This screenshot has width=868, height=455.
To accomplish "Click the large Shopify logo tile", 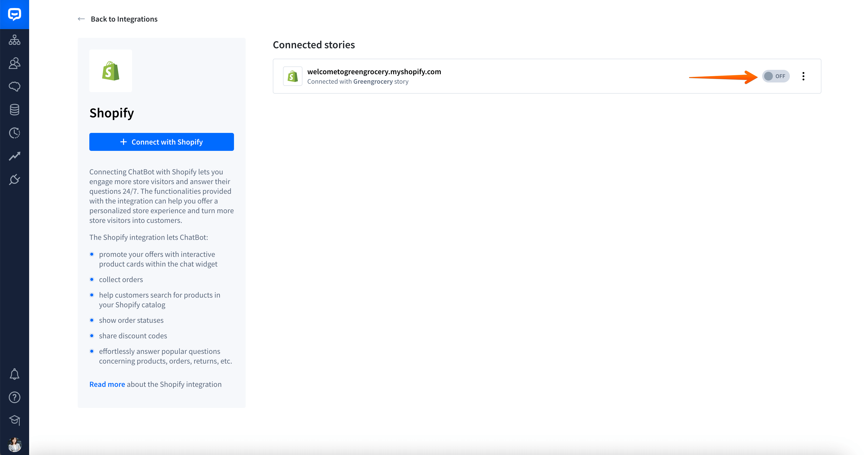I will pyautogui.click(x=111, y=71).
